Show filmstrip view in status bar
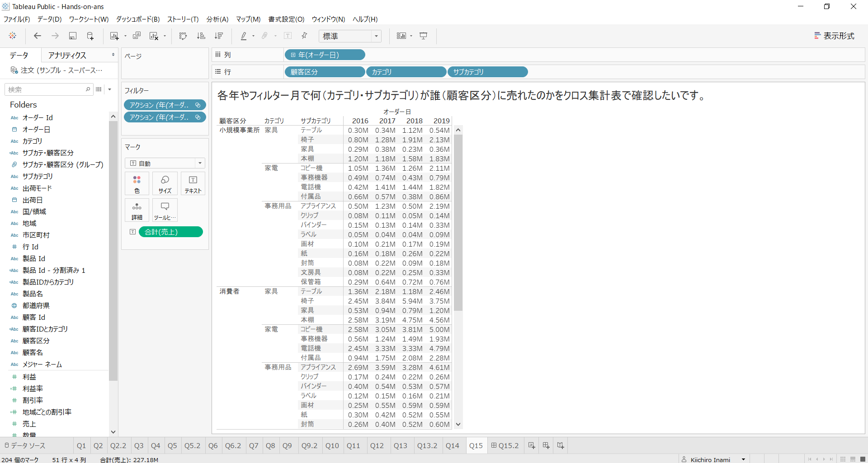The width and height of the screenshot is (868, 463). [853, 459]
